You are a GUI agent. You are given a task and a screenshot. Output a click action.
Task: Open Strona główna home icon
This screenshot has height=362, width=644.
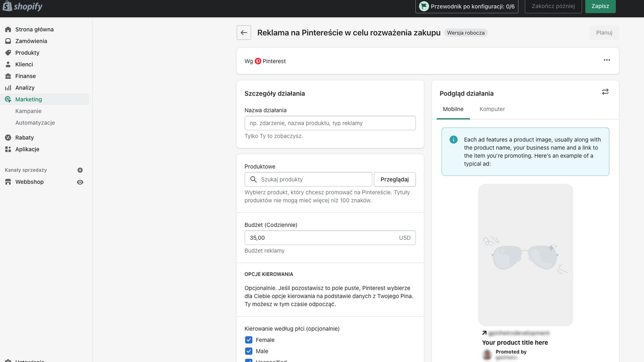coord(8,29)
